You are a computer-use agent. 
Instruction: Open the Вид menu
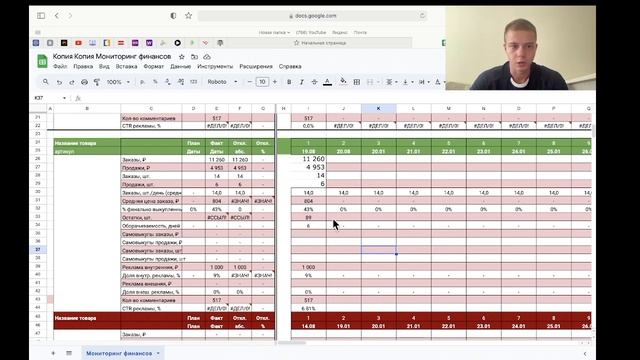[104, 66]
